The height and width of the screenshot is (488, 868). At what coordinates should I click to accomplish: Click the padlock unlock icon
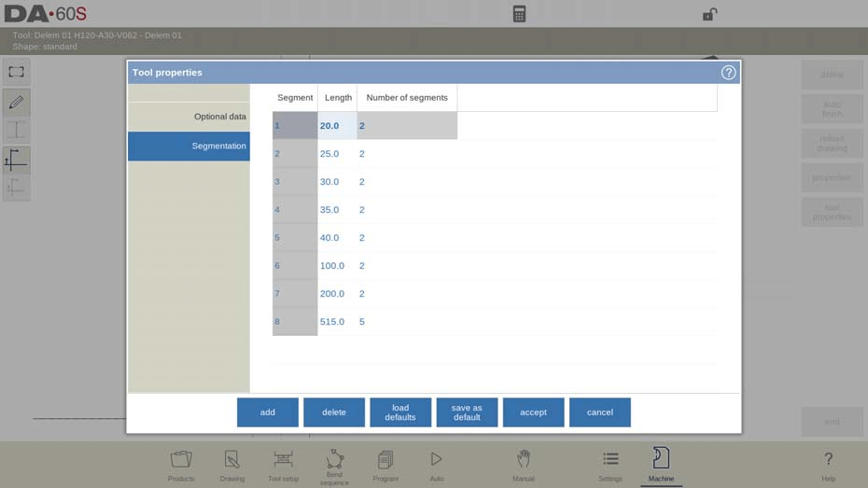pyautogui.click(x=709, y=14)
